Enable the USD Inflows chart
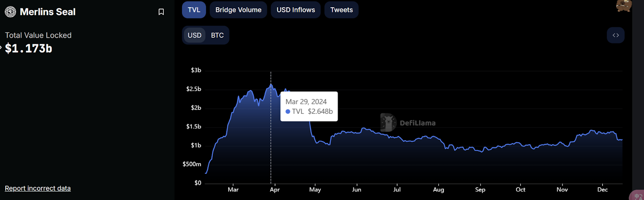This screenshot has height=200, width=644. (x=295, y=10)
